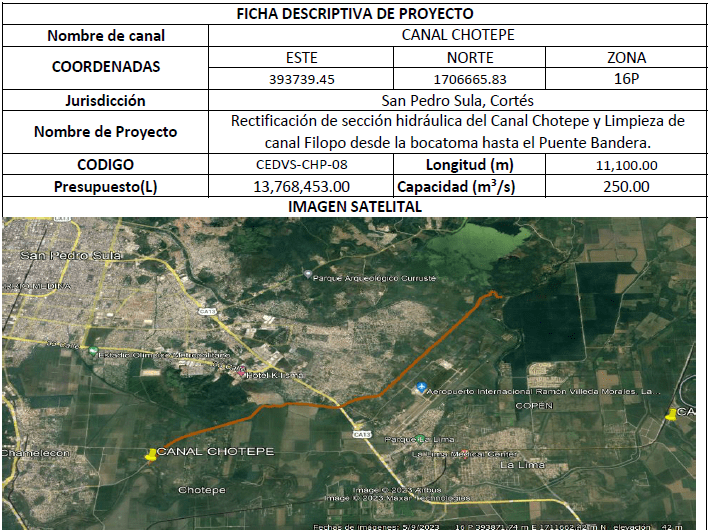
Task: Select the NORTE coordinate value 1706665.83
Action: [x=470, y=78]
